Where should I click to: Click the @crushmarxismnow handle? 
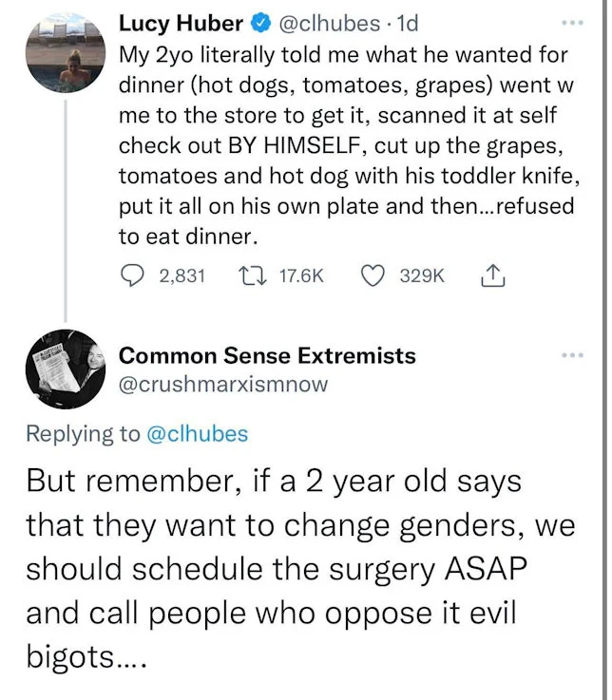pos(223,383)
